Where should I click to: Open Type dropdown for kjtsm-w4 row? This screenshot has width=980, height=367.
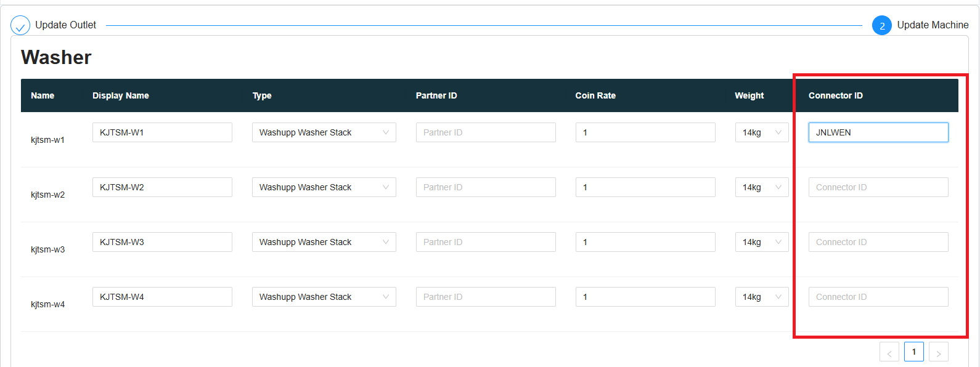coord(324,297)
